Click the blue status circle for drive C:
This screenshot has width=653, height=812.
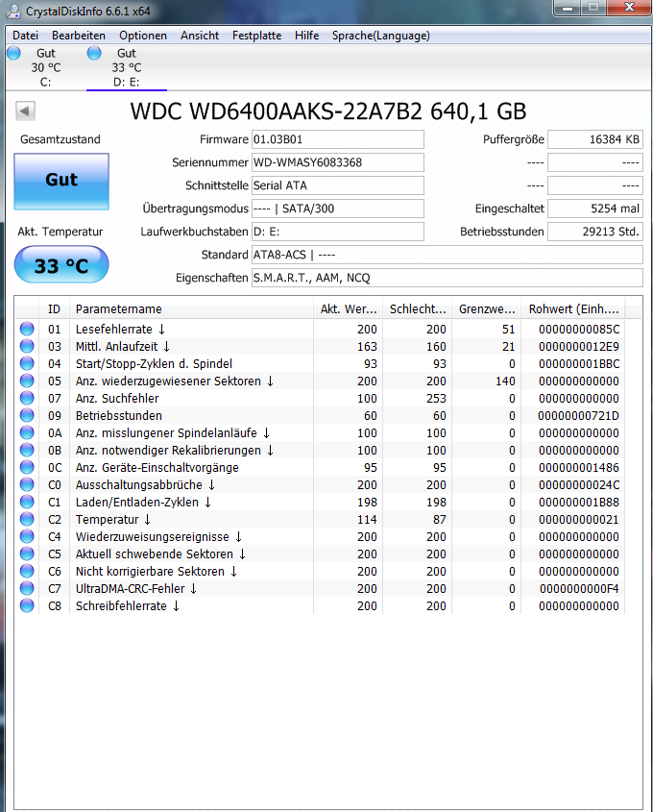click(x=14, y=53)
